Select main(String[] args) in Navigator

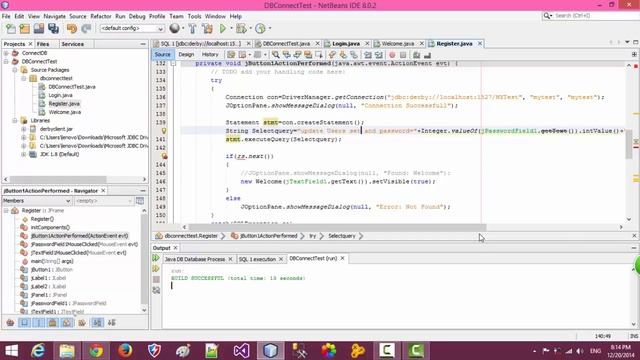click(52, 261)
